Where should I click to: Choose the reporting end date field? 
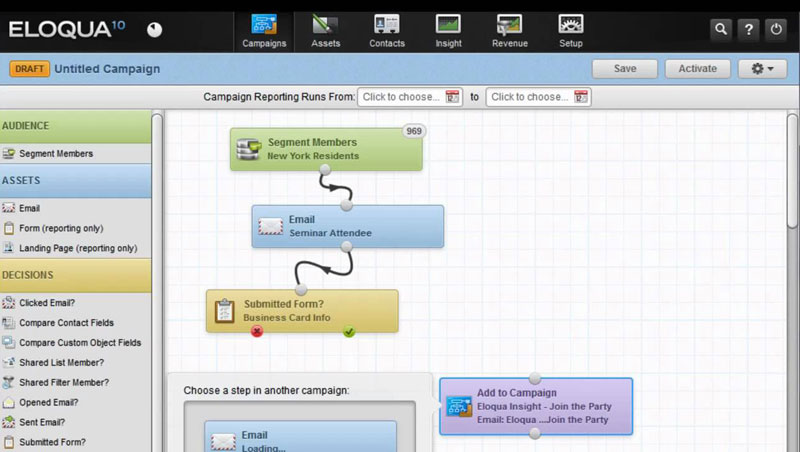[x=538, y=97]
